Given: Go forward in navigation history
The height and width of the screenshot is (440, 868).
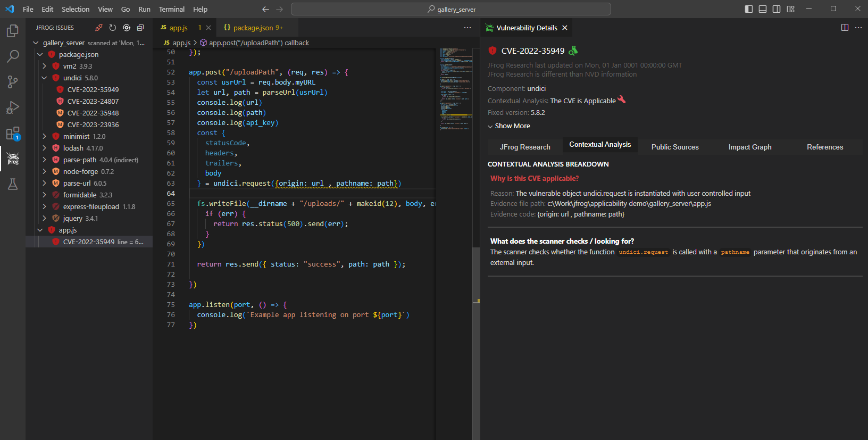Looking at the screenshot, I should [280, 9].
